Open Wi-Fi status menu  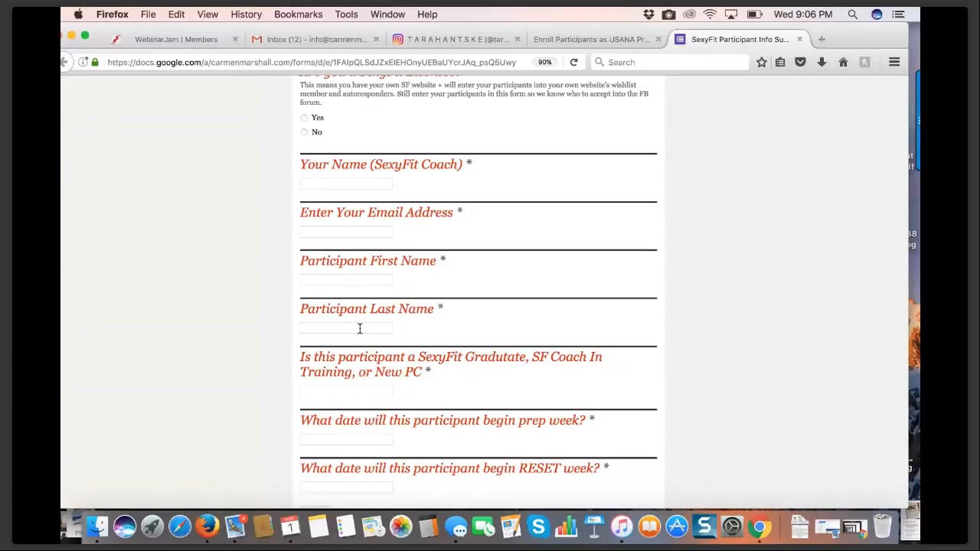coord(710,15)
